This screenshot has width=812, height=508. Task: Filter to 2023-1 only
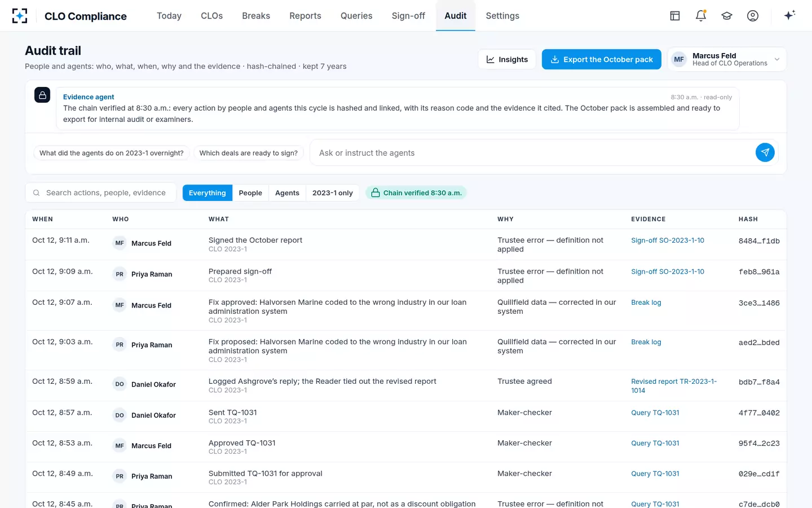333,193
